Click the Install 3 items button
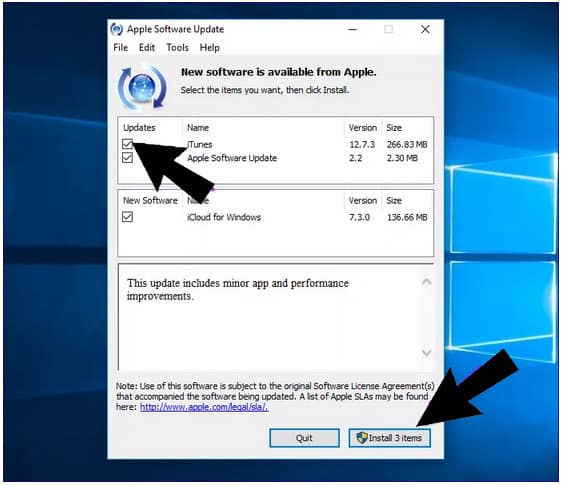Screen dimensions: 565x485 pos(390,438)
